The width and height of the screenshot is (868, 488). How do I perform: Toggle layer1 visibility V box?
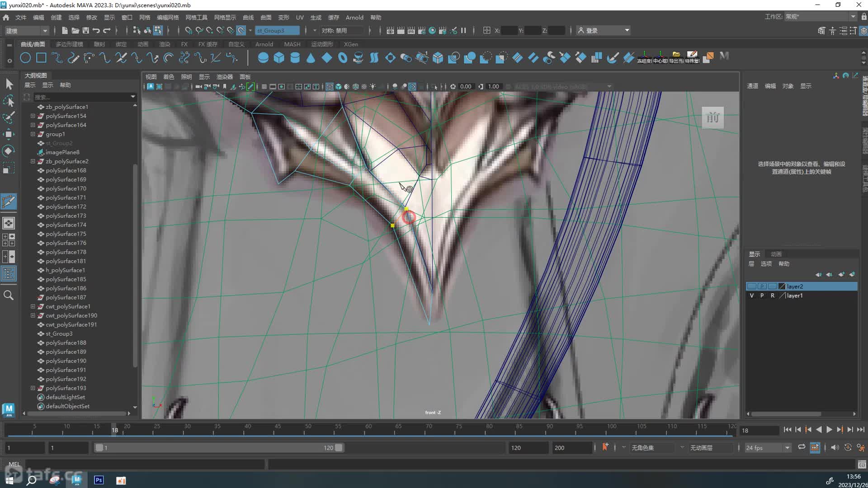752,296
